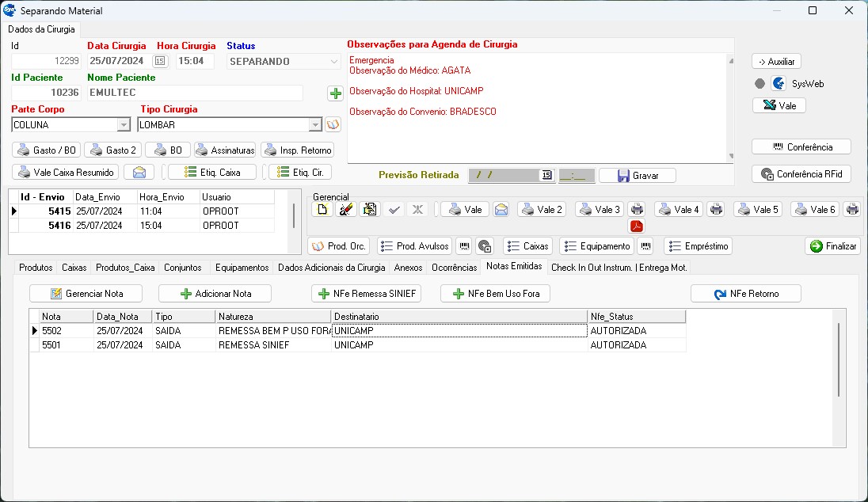
Task: Switch to the Equipamentos tab
Action: point(242,268)
